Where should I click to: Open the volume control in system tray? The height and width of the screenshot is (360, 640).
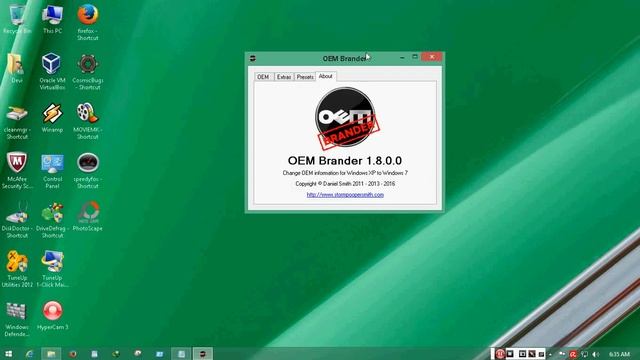tap(596, 354)
